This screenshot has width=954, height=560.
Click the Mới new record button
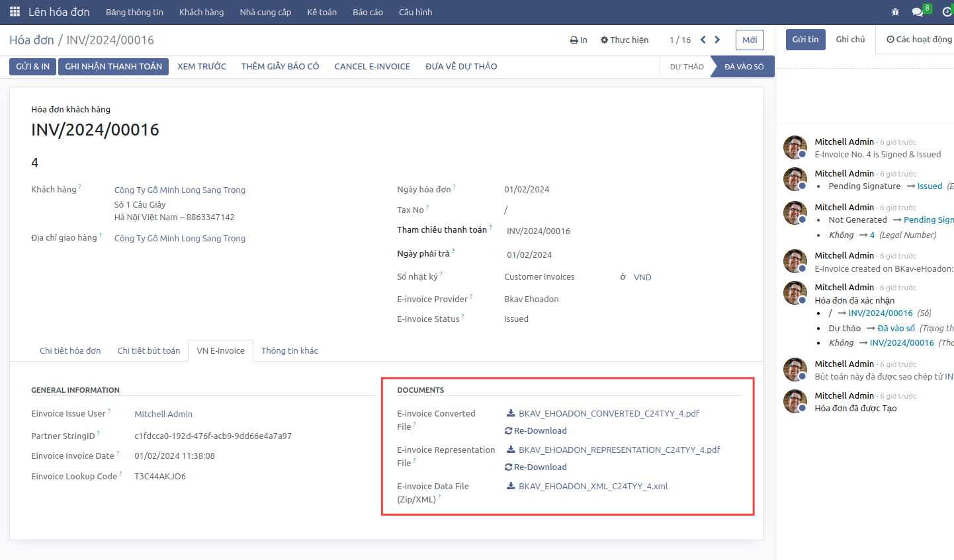[x=749, y=40]
